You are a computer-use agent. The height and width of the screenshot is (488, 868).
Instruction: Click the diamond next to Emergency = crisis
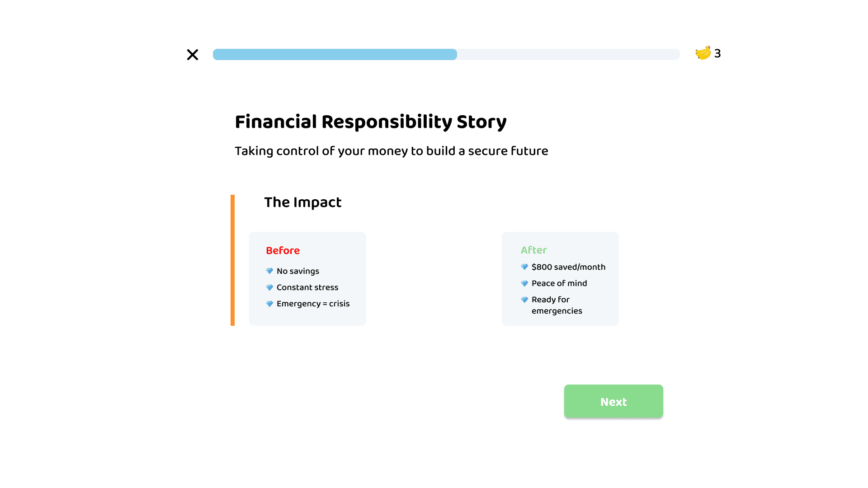[269, 303]
